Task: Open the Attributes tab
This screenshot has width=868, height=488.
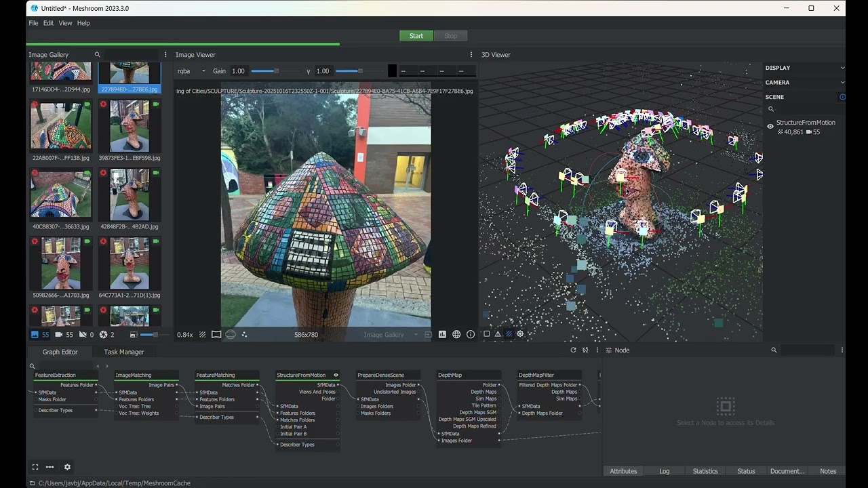Action: pos(623,471)
